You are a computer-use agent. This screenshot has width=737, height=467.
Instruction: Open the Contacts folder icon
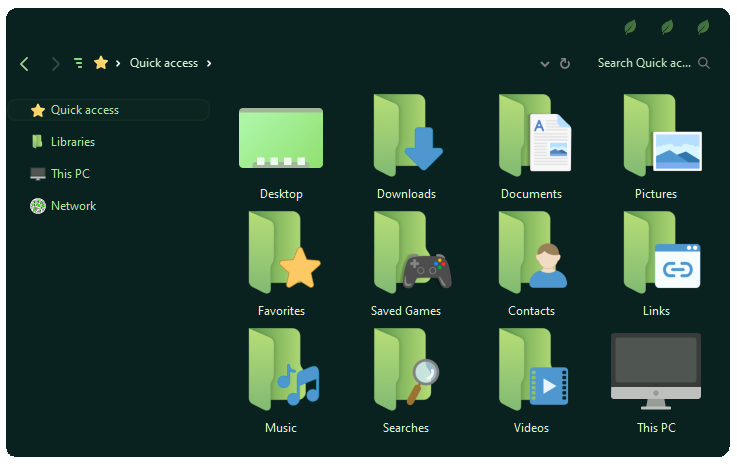click(x=531, y=254)
